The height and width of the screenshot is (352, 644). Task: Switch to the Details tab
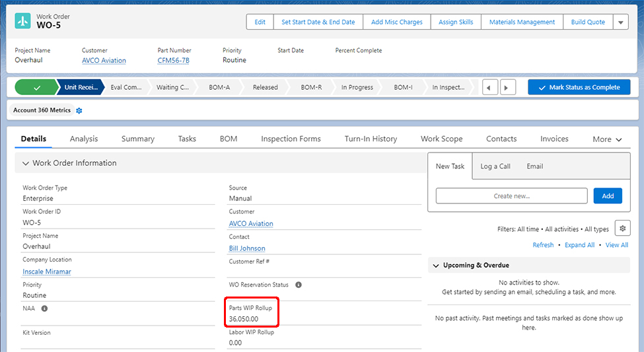[x=34, y=139]
